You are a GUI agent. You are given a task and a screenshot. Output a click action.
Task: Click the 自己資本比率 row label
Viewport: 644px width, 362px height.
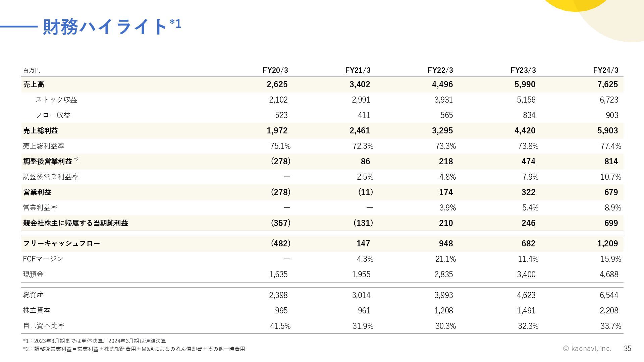point(44,326)
